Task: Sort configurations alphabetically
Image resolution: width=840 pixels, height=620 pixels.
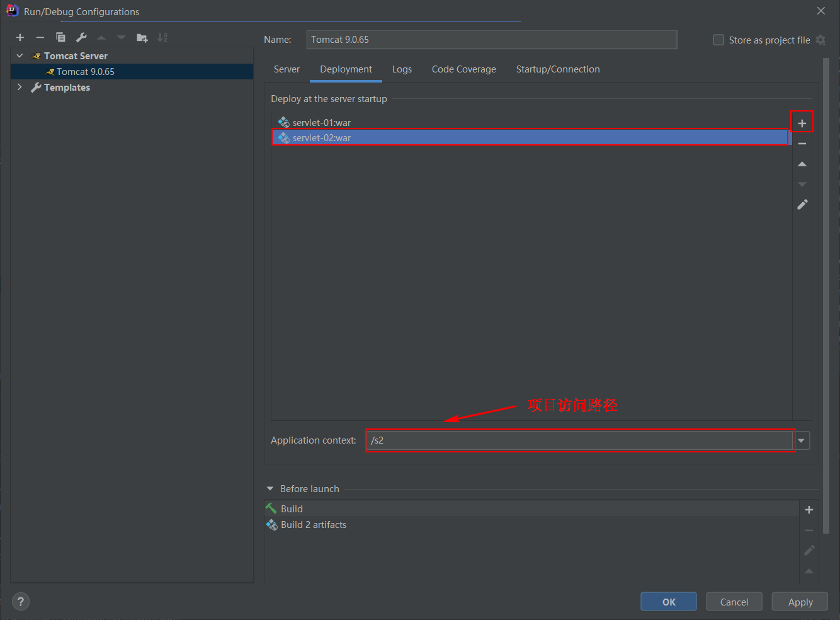Action: tap(162, 38)
